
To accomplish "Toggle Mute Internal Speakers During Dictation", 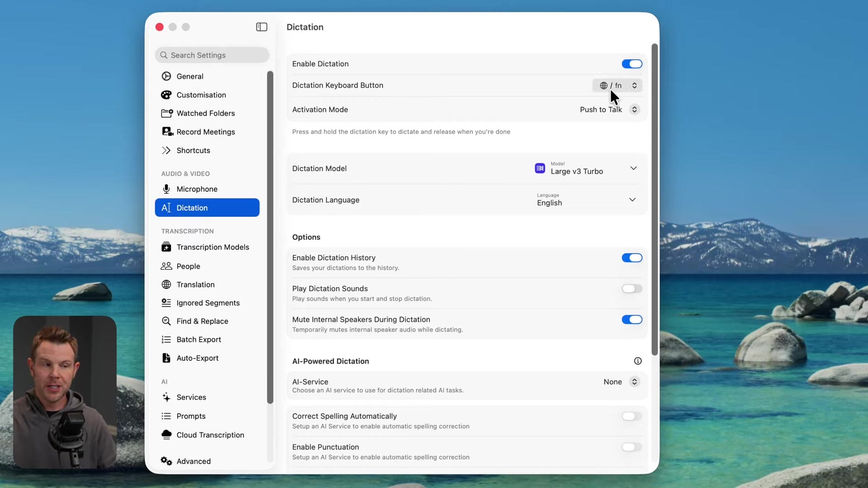I will tap(632, 319).
